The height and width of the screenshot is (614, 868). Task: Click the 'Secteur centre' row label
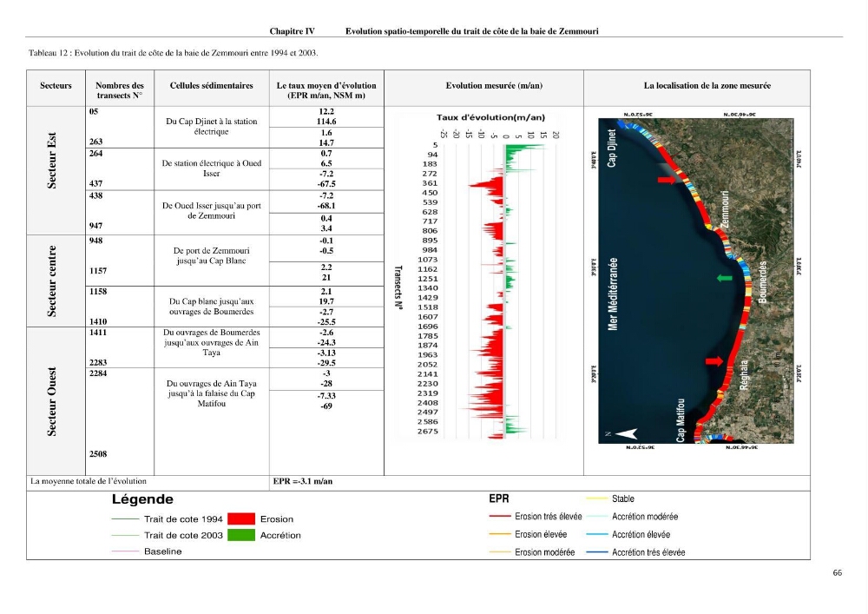[x=51, y=281]
